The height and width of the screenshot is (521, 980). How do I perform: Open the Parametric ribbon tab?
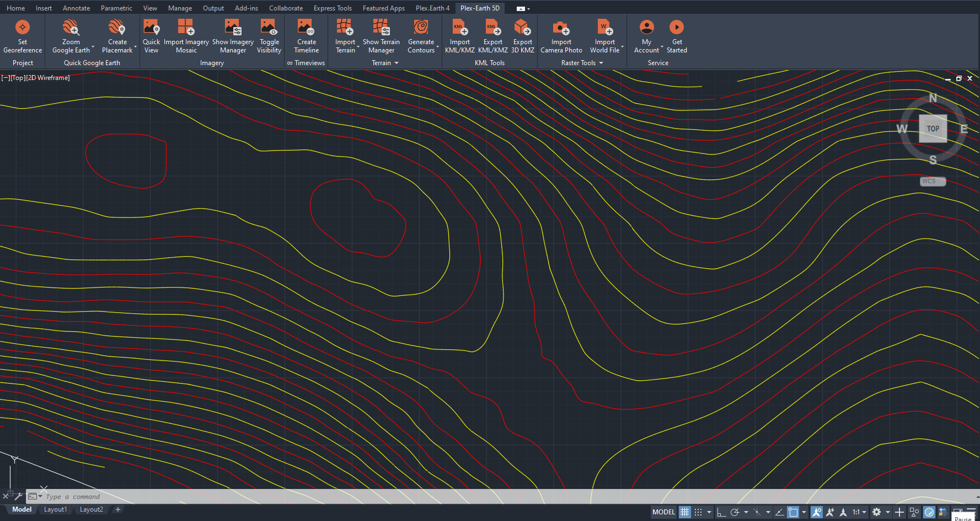point(116,8)
